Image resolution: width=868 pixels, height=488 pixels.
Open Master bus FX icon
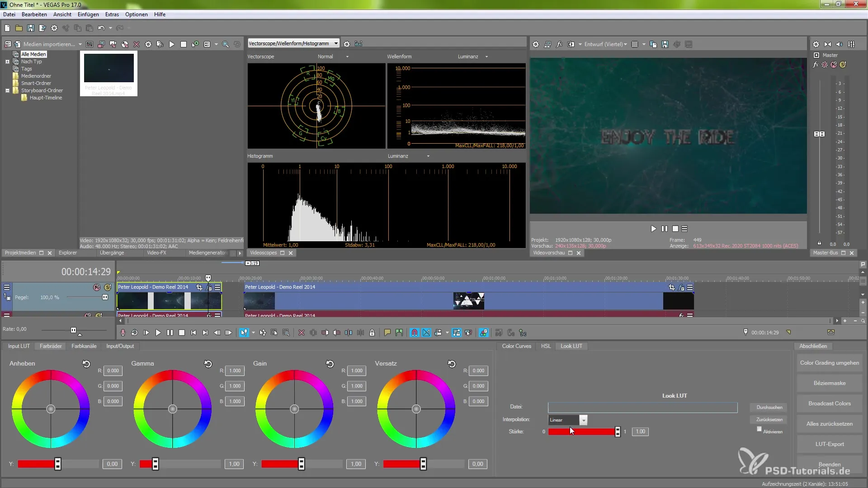816,65
